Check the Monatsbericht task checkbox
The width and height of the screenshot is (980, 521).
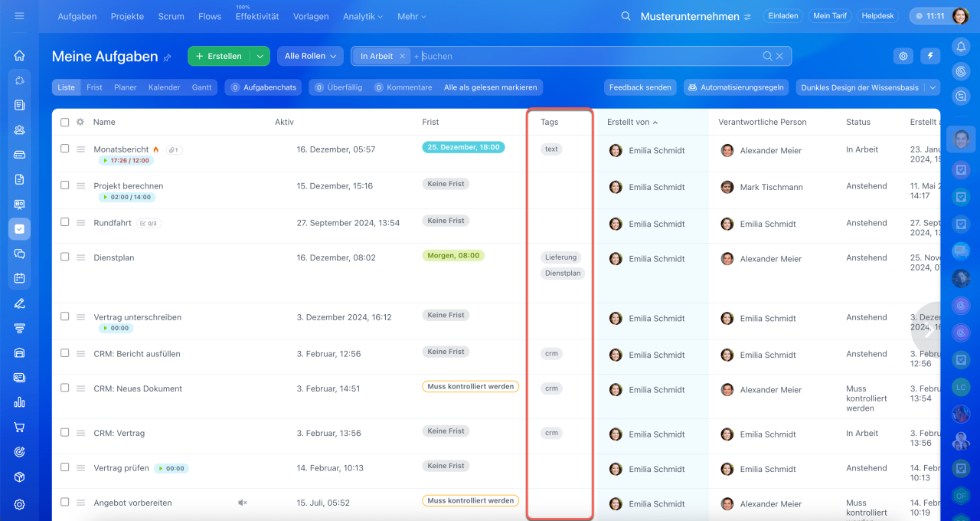click(65, 149)
